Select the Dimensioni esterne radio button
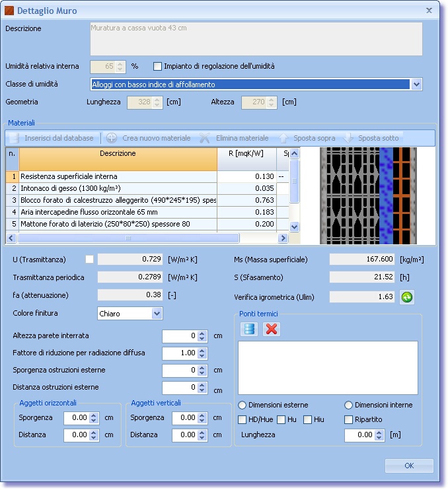 (x=243, y=405)
